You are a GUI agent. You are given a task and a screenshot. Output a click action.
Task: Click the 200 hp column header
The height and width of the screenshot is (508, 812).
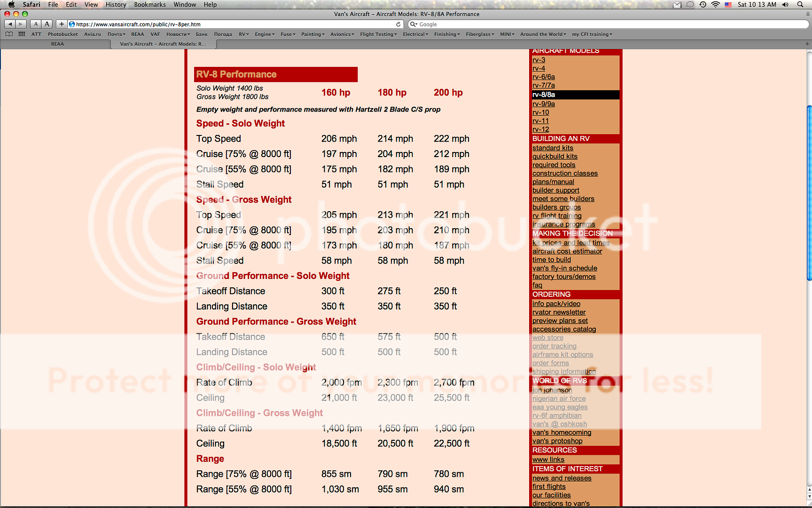[x=448, y=93]
